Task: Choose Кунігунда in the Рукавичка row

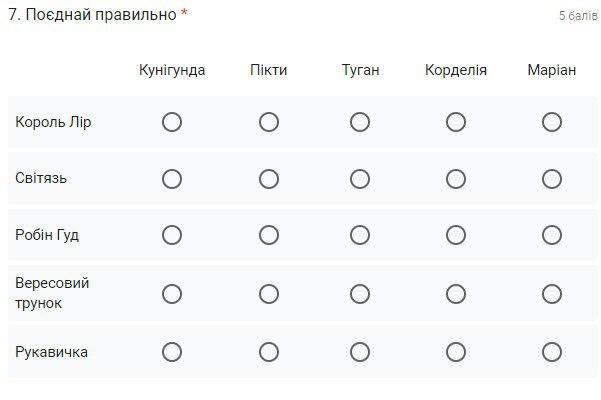Action: point(172,352)
